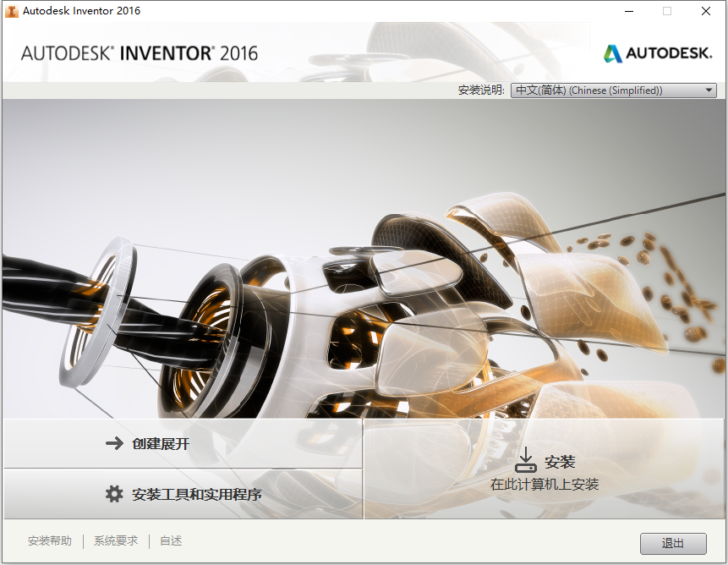Open the 系统要求 link
This screenshot has width=728, height=565.
116,540
